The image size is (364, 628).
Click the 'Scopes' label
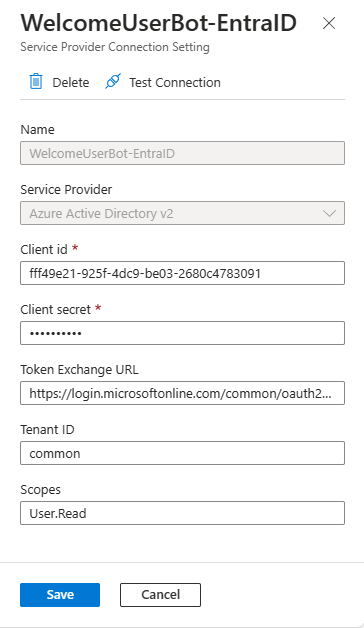(40, 490)
